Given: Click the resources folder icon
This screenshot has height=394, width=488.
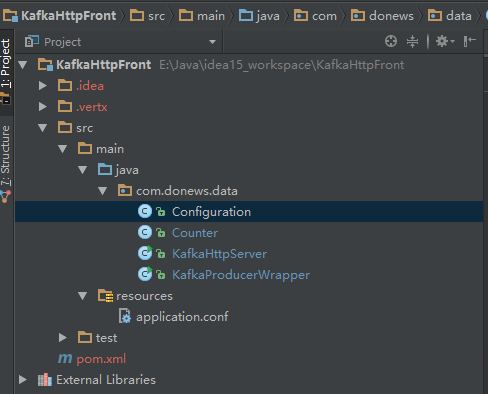Looking at the screenshot, I should (x=105, y=296).
